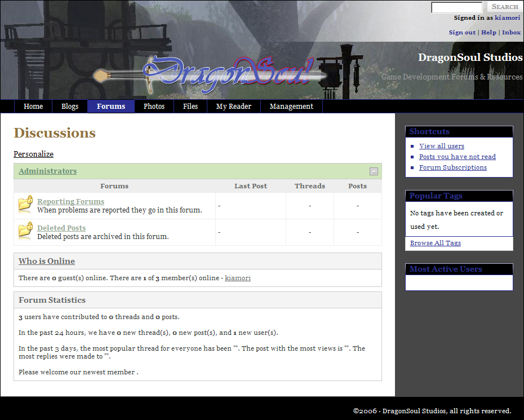Open the Home tab
524x420 pixels.
pos(33,107)
